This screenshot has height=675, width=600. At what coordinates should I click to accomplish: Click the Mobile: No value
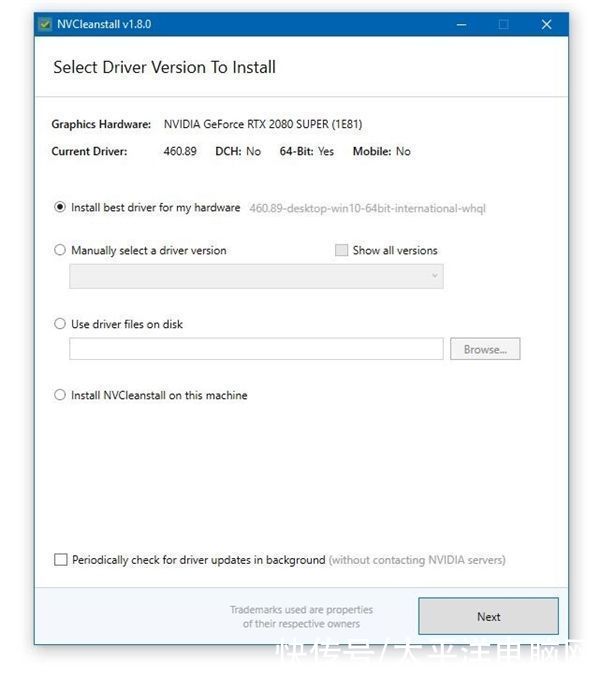click(381, 151)
